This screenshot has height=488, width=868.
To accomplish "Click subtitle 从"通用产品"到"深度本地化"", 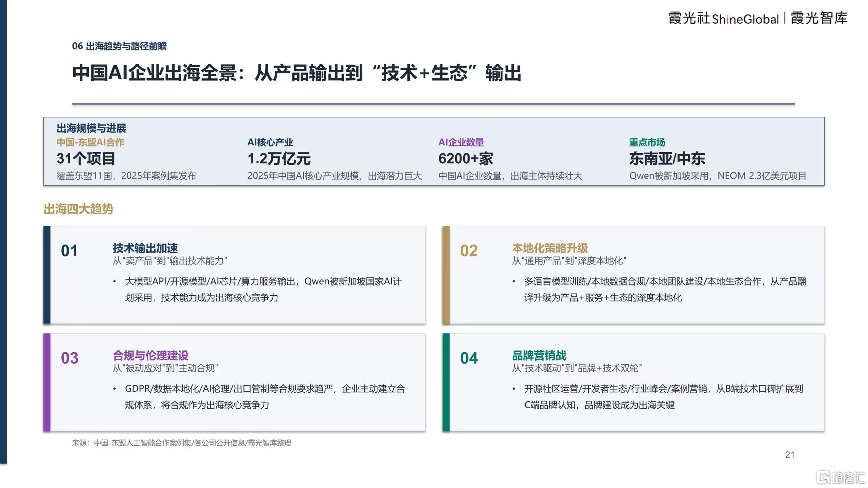I will pos(569,261).
